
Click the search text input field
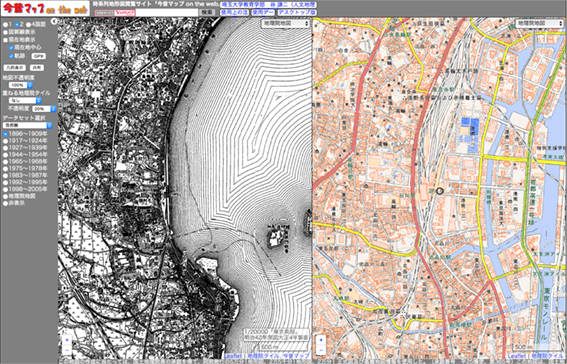tap(167, 12)
